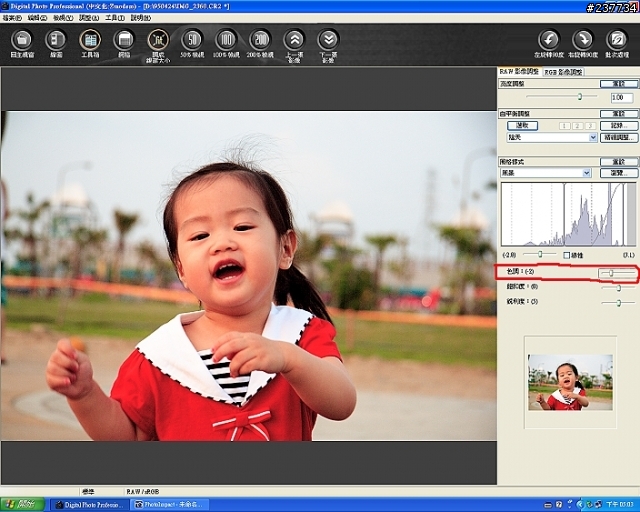640x512 pixels.
Task: Click the white balance register button
Action: tap(619, 125)
